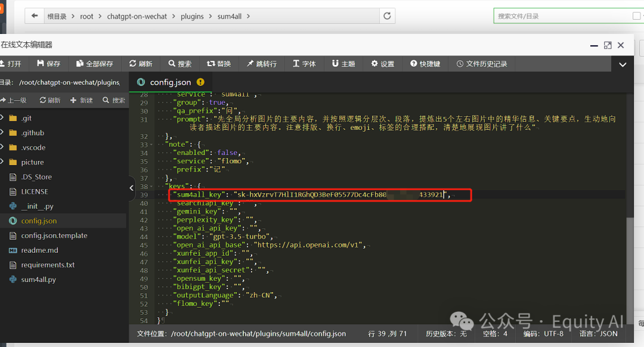The width and height of the screenshot is (644, 347).
Task: Expand the .git folder
Action: 2,118
